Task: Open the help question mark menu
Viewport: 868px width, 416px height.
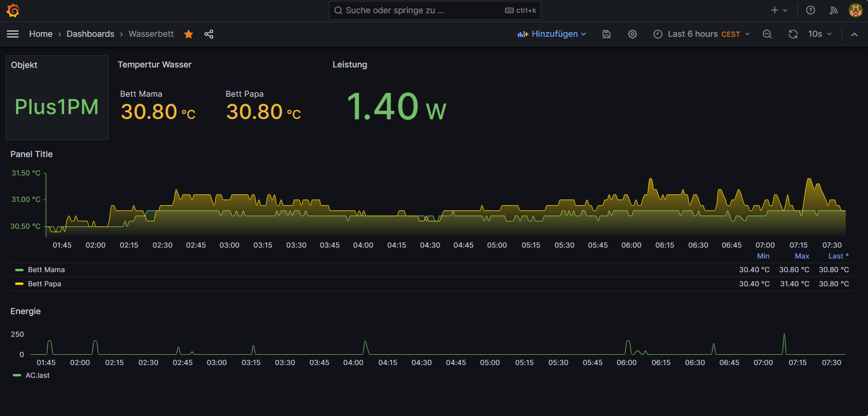Action: pyautogui.click(x=811, y=10)
